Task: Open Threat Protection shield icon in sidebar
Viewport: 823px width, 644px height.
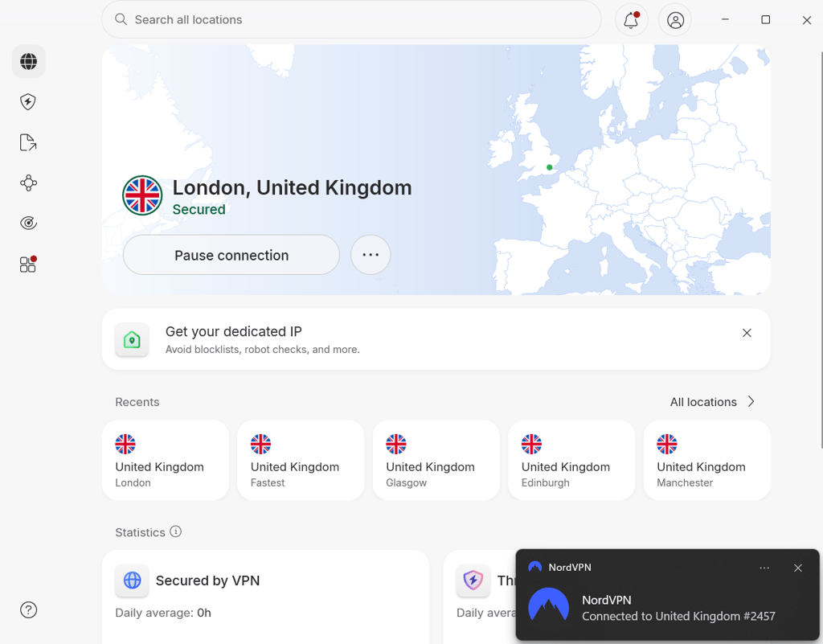Action: pos(28,102)
